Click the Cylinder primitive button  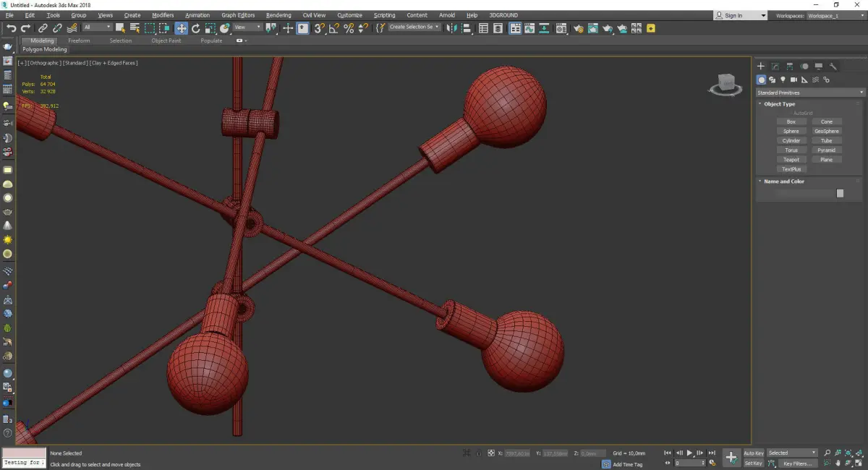tap(791, 140)
